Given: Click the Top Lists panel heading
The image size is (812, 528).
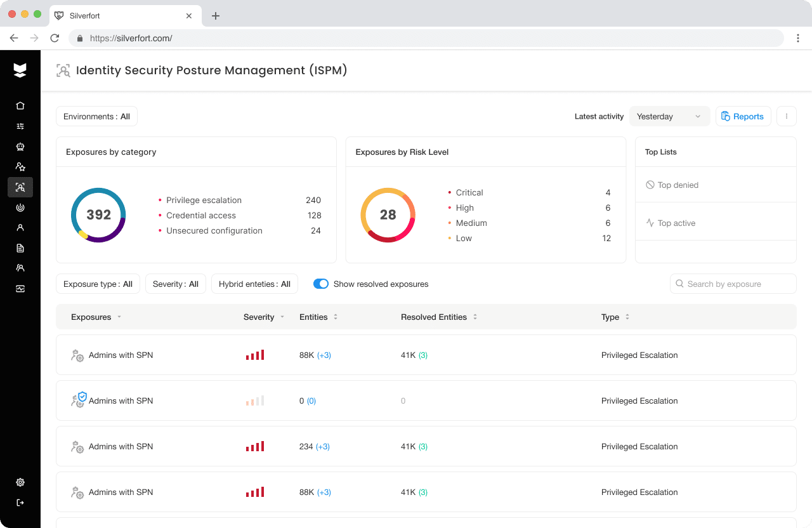Looking at the screenshot, I should click(661, 152).
